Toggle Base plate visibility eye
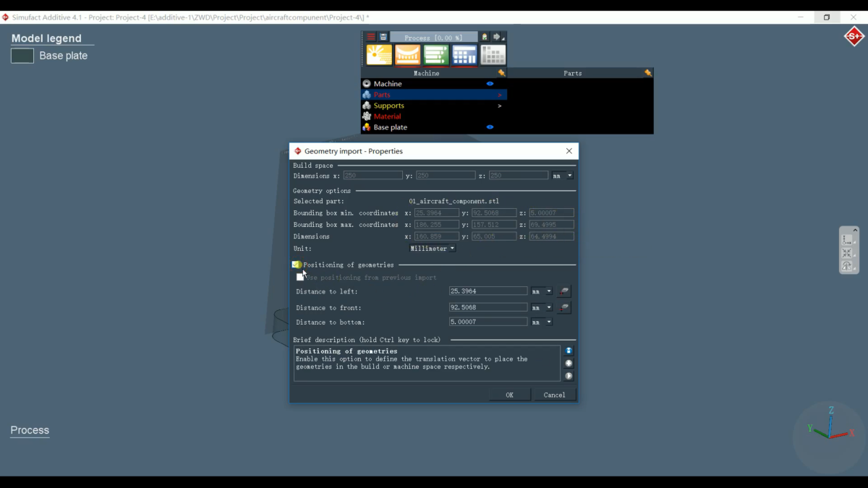 point(490,127)
